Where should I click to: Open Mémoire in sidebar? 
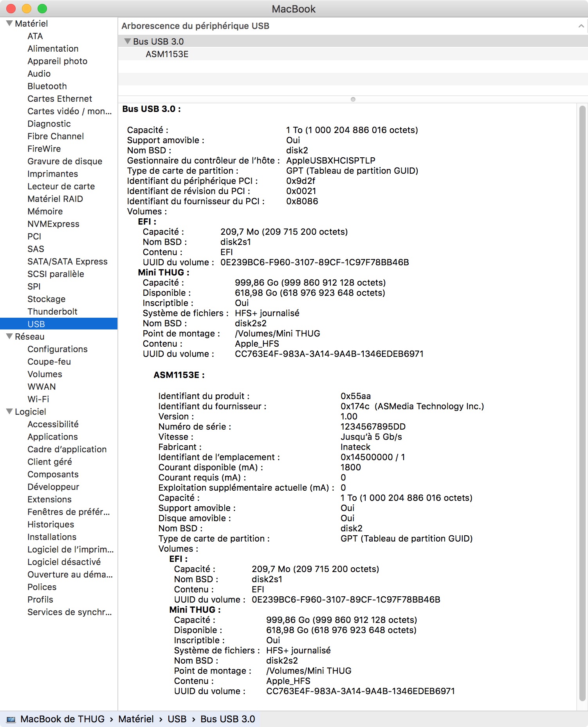[45, 211]
